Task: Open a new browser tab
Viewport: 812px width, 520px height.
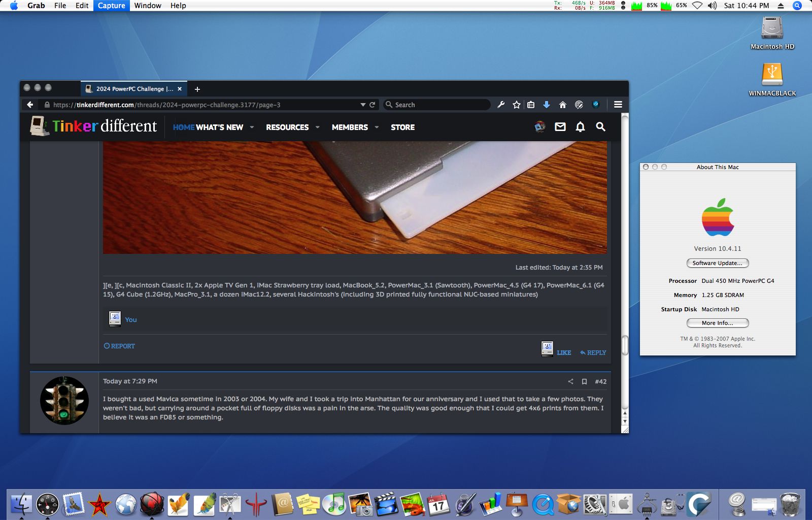Action: pos(197,89)
